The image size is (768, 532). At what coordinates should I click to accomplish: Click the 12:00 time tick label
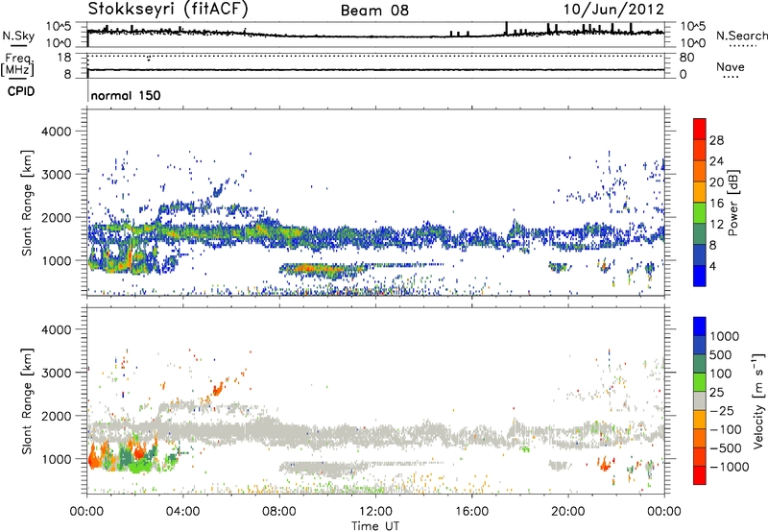click(375, 512)
